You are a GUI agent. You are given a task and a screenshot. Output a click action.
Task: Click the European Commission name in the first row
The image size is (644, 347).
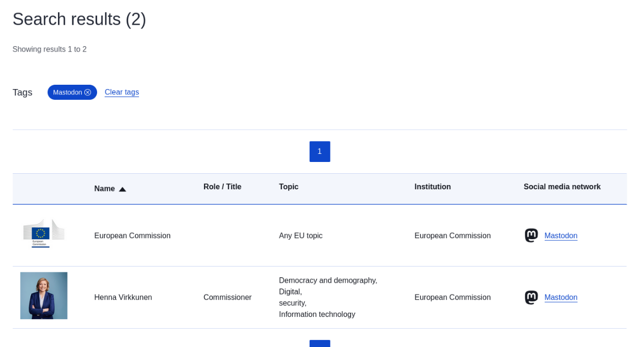click(132, 235)
